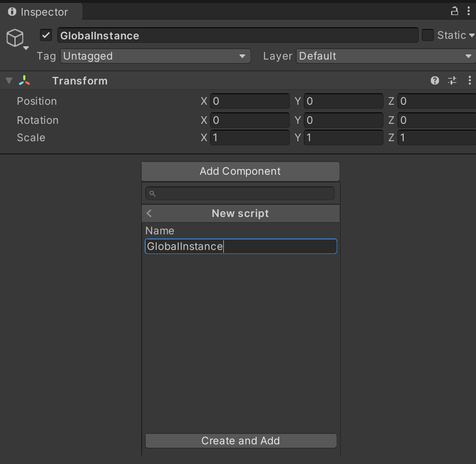Open Transform component options menu
This screenshot has width=476, height=464.
pyautogui.click(x=468, y=81)
